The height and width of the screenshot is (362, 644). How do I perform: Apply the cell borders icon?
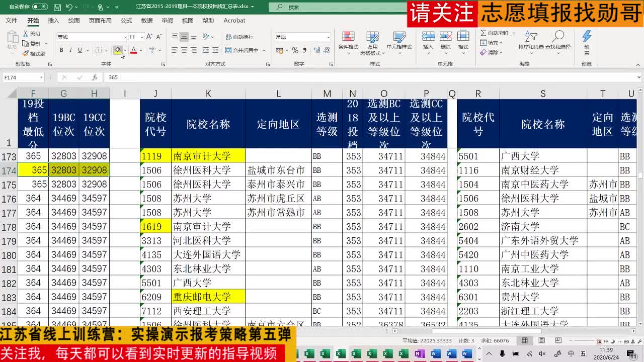pyautogui.click(x=99, y=50)
